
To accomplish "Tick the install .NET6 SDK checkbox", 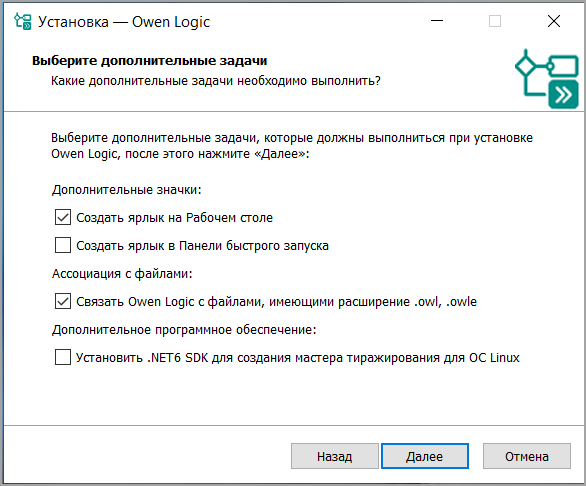I will [x=63, y=357].
